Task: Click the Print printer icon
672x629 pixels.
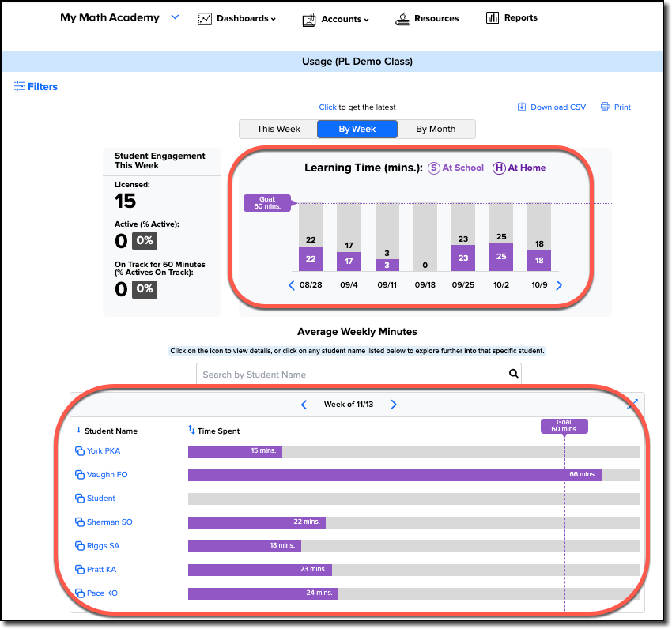Action: click(605, 107)
